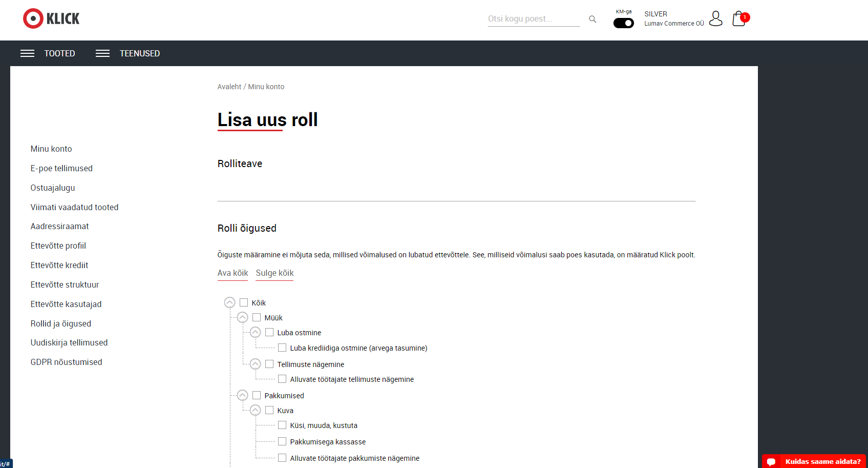Go to Ettevõtte kasutajad in sidebar
Viewport: 868px width, 468px height.
[66, 304]
